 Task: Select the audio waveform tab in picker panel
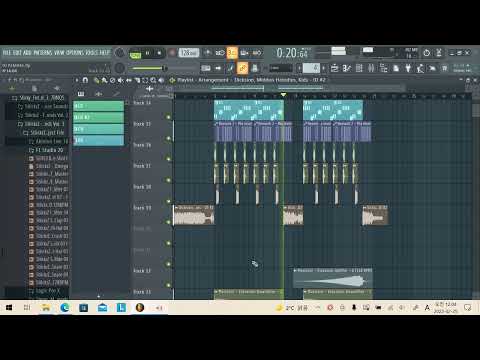tap(99, 94)
